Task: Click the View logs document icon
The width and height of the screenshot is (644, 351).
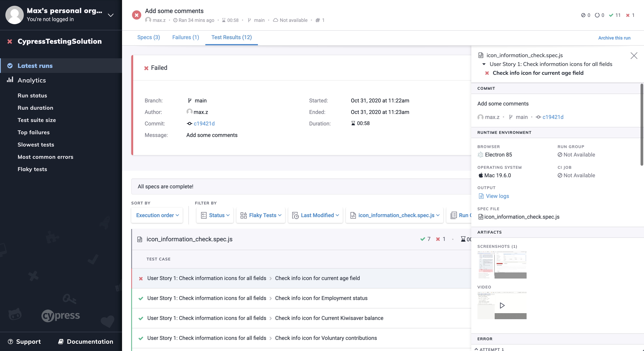Action: (481, 196)
